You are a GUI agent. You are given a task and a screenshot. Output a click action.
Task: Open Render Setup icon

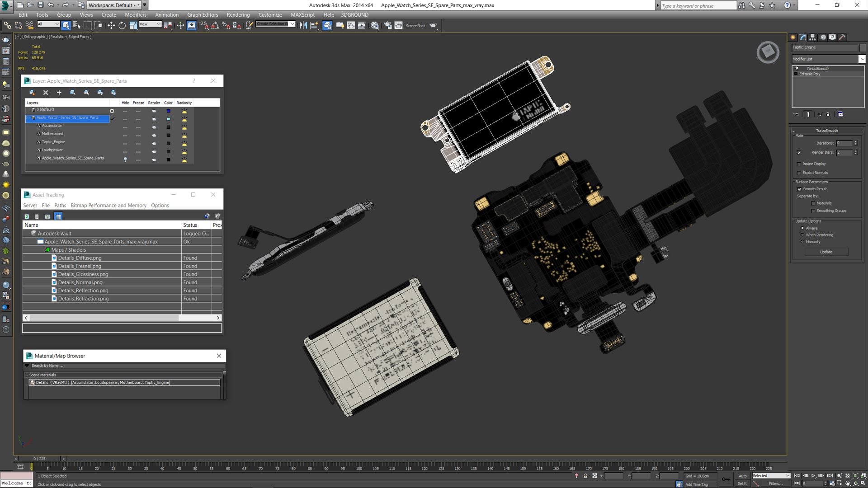point(388,25)
